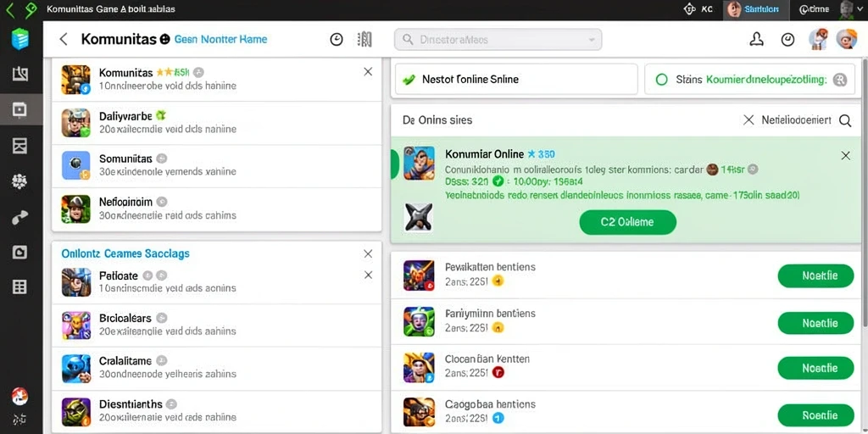868x434 pixels.
Task: Click Noetfie button for Caogobaa hentions
Action: 815,415
